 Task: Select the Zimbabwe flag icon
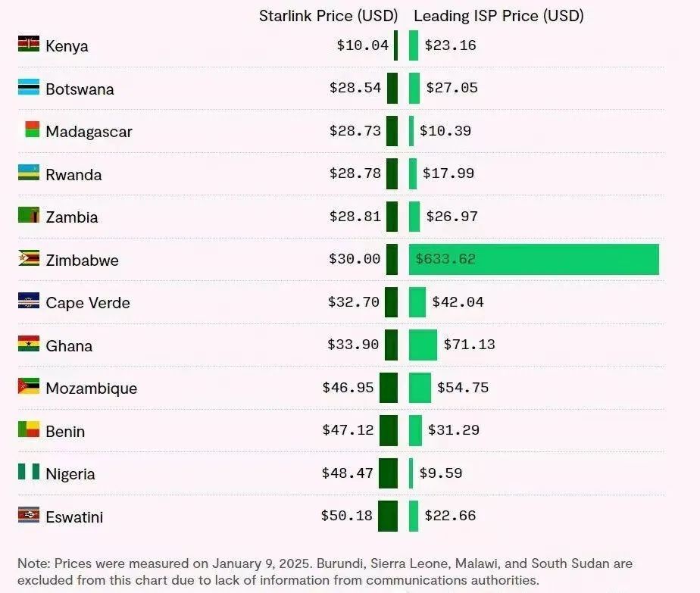pos(29,258)
